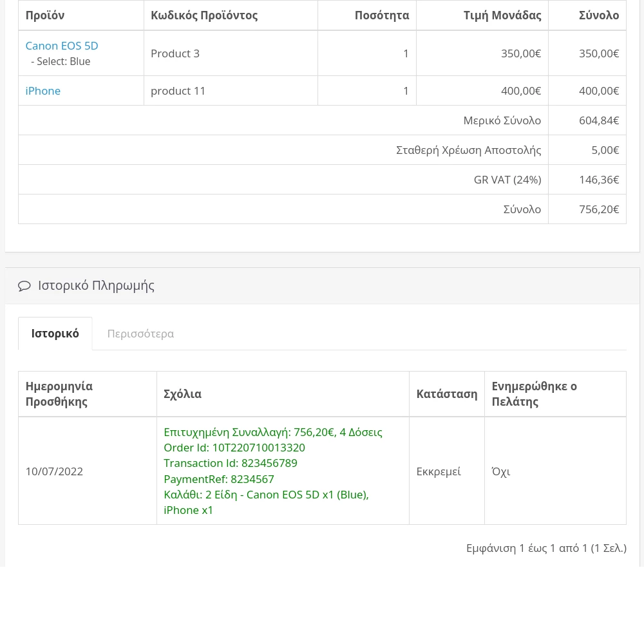Select the Ιστορικό tab
Viewport: 644px width, 644px height.
click(x=55, y=334)
